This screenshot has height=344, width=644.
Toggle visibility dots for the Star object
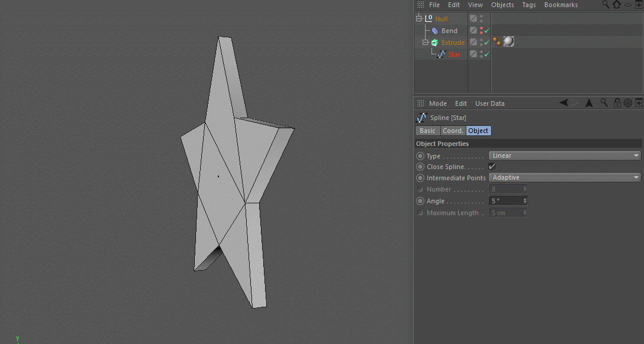[x=481, y=54]
